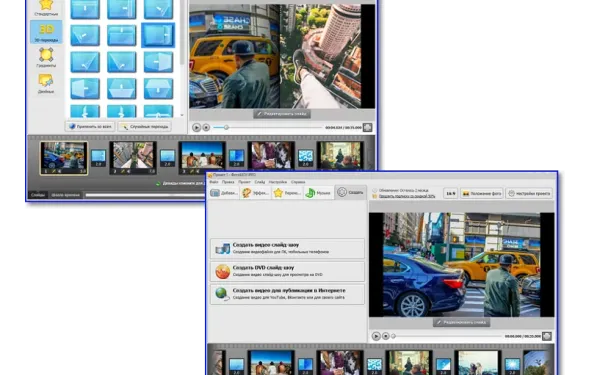Stop the preview in the front window
The width and height of the screenshot is (600, 375).
(386, 336)
